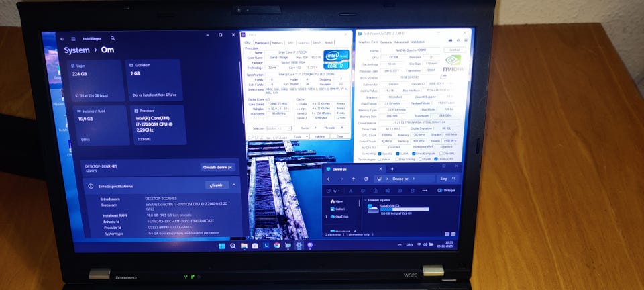Switch to the Memory tab in CPU-Z
Viewport: 644px width, 290px height.
[278, 43]
